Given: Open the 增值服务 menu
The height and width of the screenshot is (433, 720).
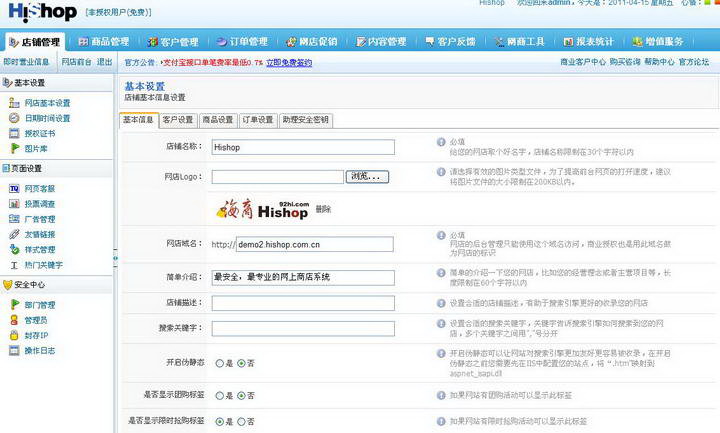Looking at the screenshot, I should coord(658,42).
